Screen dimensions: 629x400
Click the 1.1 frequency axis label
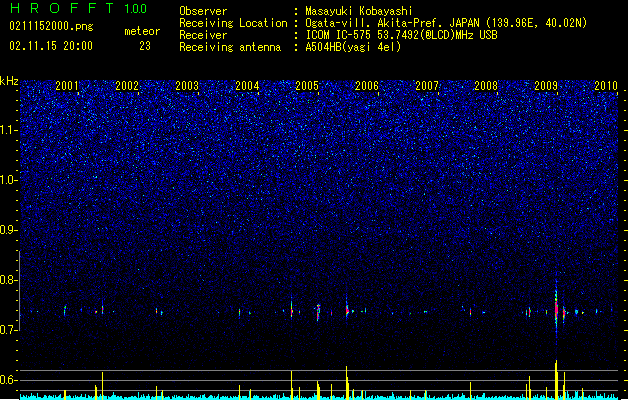click(x=9, y=130)
